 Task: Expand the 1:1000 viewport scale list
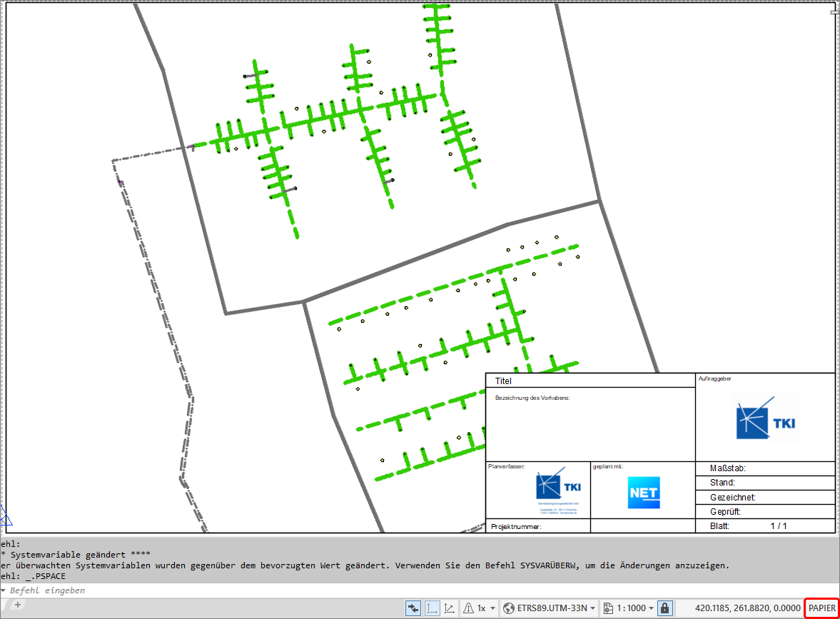point(635,608)
